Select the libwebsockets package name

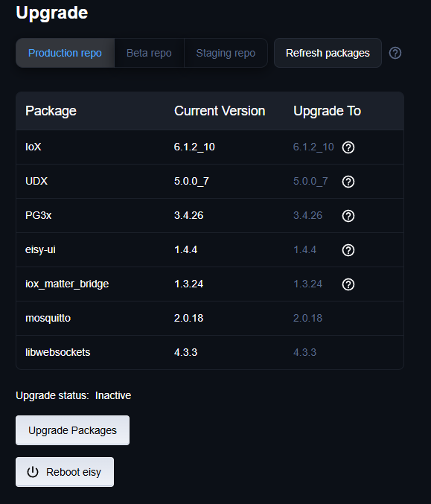pos(58,352)
